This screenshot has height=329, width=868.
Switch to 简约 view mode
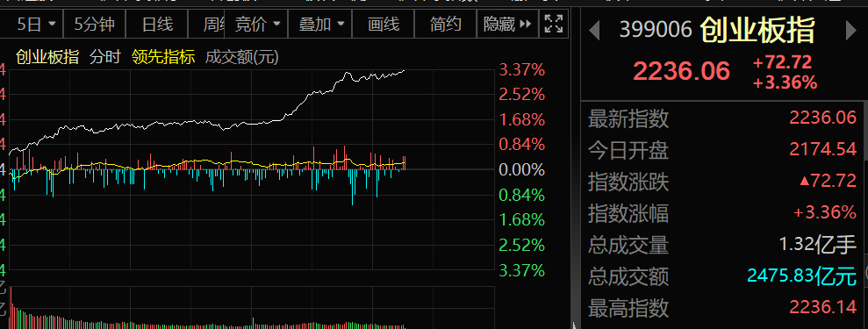[446, 25]
